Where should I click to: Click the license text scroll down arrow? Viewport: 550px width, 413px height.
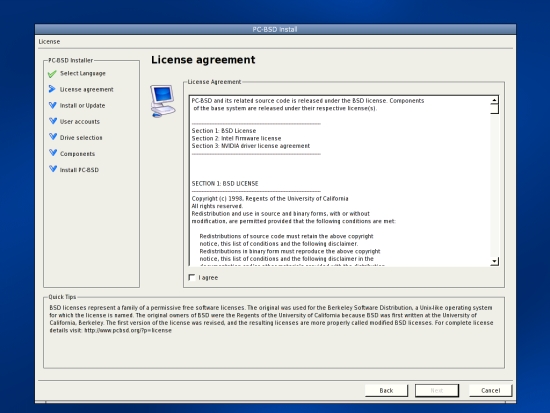pos(494,261)
